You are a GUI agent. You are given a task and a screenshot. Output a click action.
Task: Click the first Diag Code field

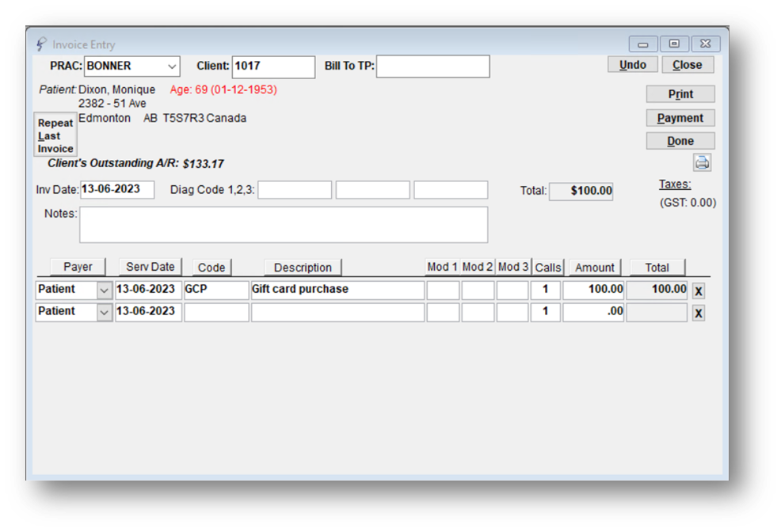coord(295,190)
